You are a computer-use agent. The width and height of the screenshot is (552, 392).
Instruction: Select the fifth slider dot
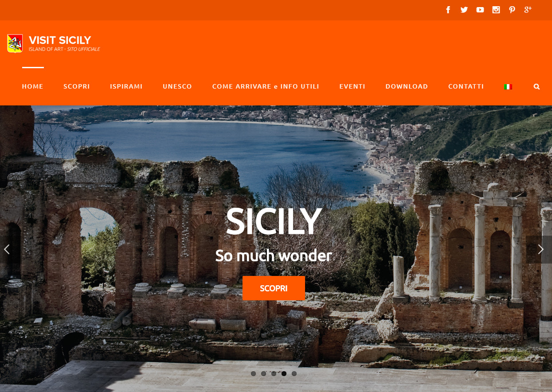pos(294,373)
